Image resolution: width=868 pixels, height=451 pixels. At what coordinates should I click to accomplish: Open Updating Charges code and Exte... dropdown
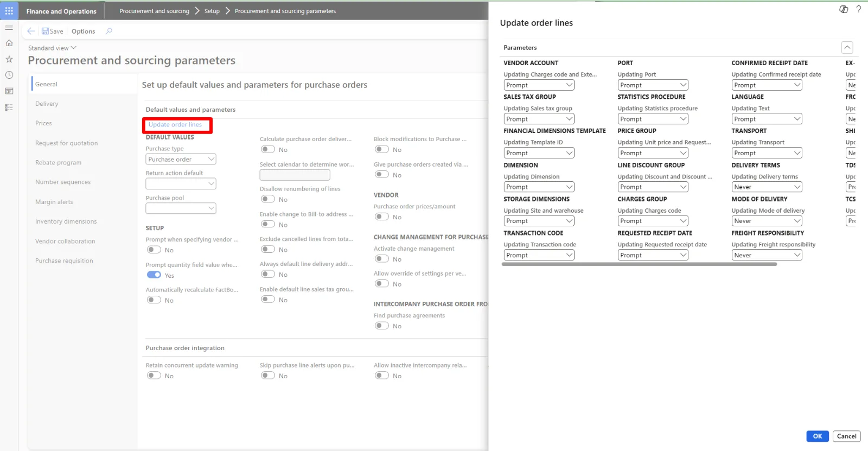(539, 85)
